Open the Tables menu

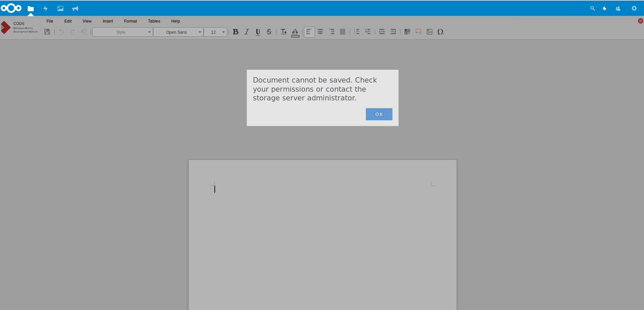click(154, 21)
